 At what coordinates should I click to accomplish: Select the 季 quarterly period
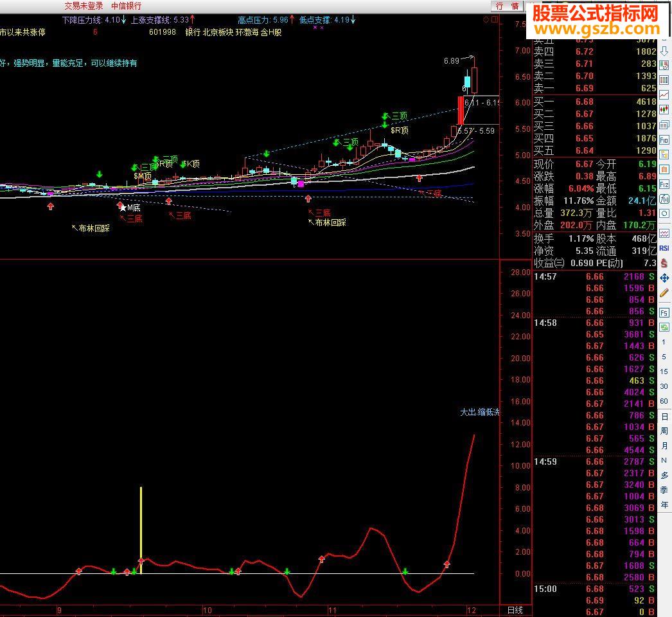tap(664, 490)
